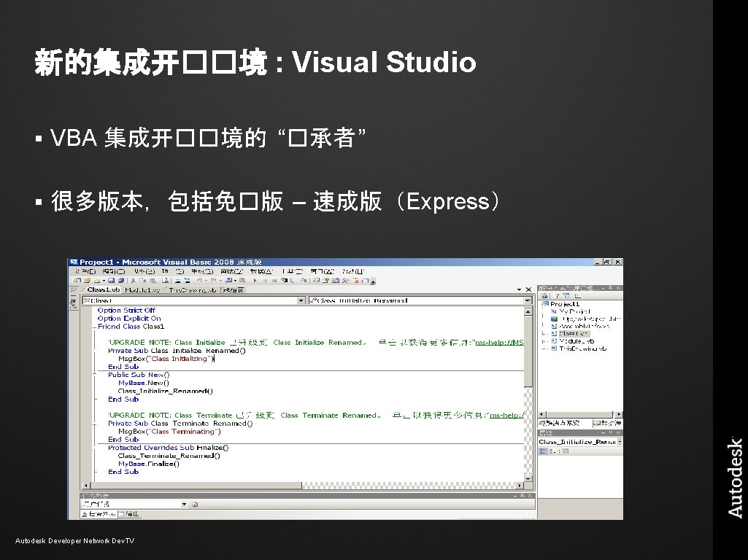Select ThisDrawing.vb in Solution Explorer
This screenshot has height=560, width=748.
click(582, 349)
